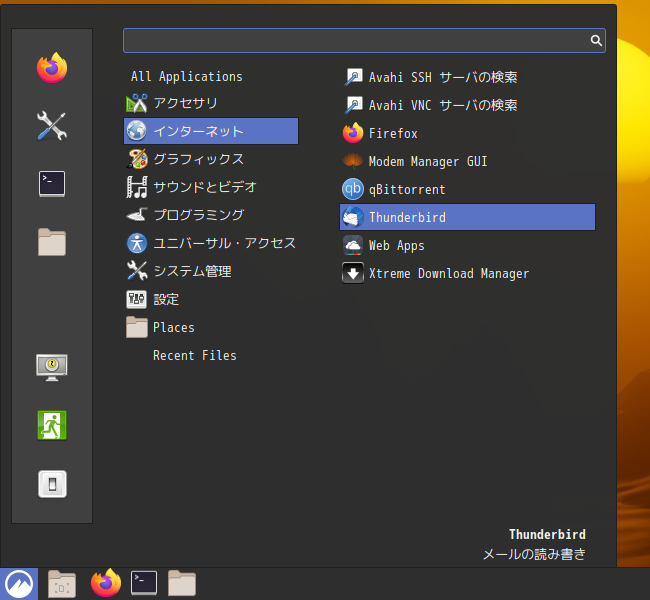
Task: Click the Thunderbird bird icon
Action: (x=353, y=217)
